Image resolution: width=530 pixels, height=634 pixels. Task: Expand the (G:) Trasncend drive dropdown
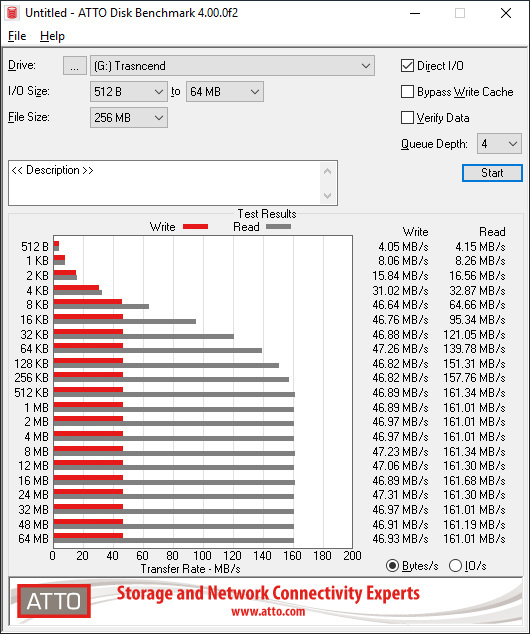point(232,66)
